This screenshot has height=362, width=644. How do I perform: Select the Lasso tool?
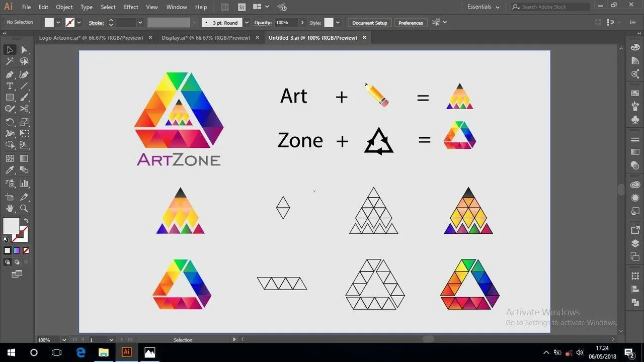[24, 61]
